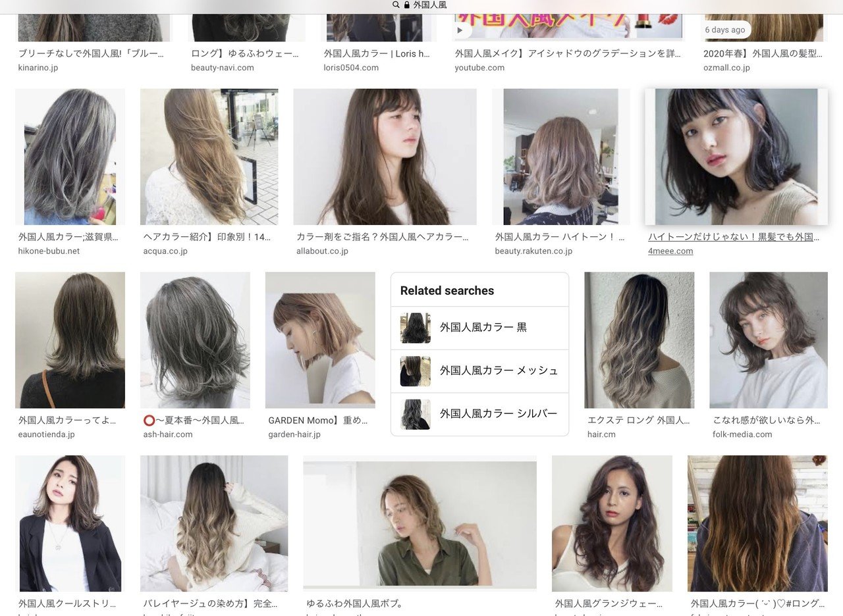Click the underlined 4meee.com source link
This screenshot has height=616, width=843.
[x=670, y=251]
